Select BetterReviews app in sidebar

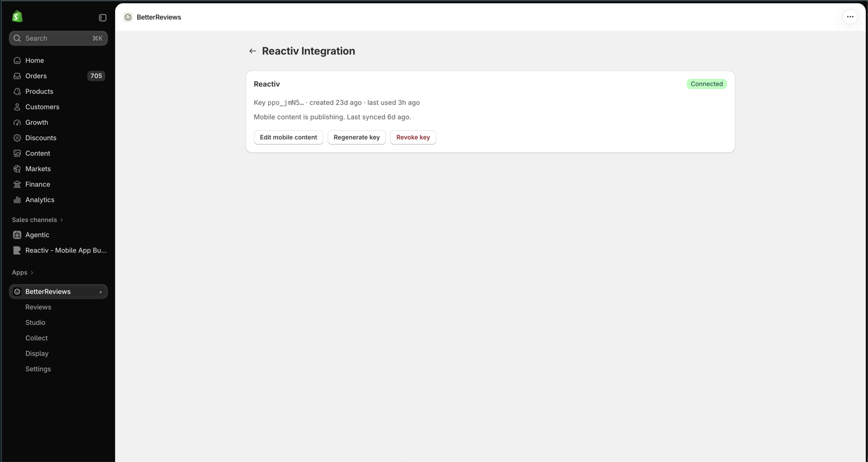[58, 292]
